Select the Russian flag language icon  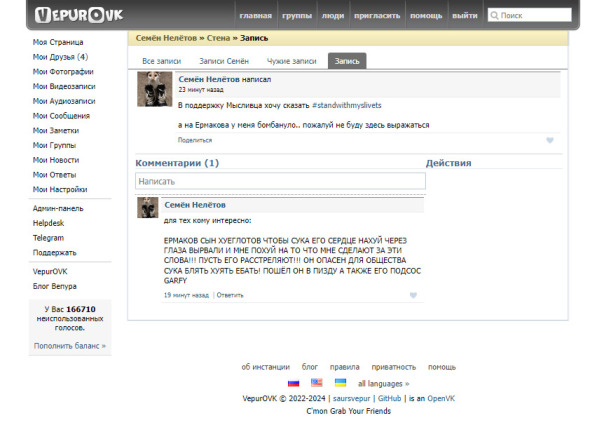pyautogui.click(x=294, y=383)
